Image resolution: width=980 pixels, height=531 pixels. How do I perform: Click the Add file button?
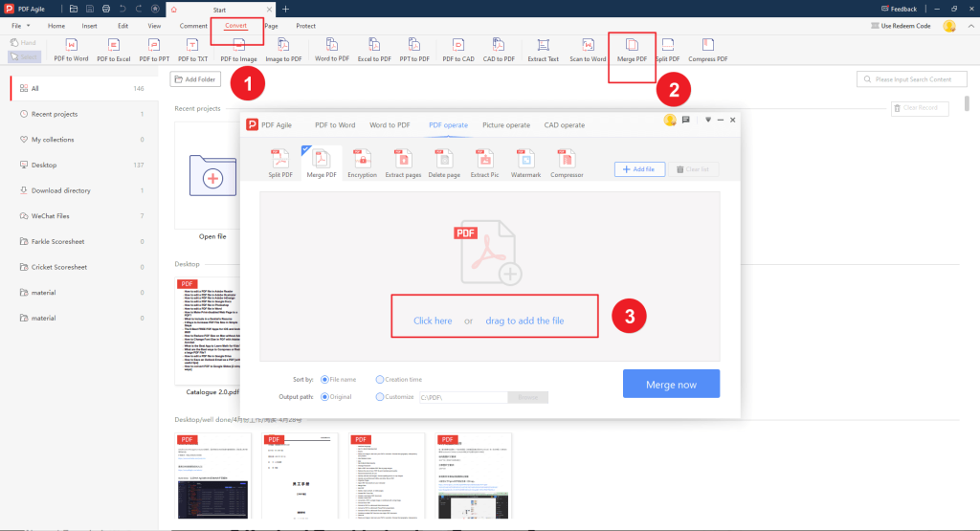tap(639, 169)
